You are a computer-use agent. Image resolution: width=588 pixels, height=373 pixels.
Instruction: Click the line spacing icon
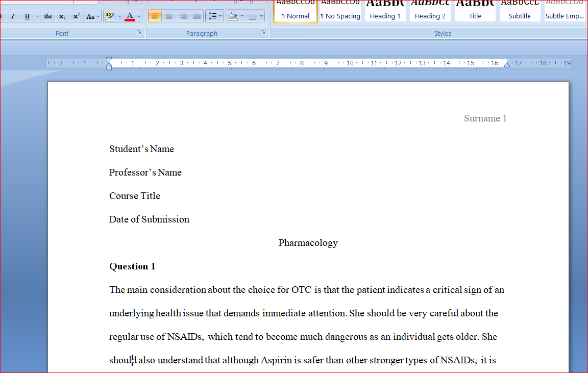pyautogui.click(x=212, y=16)
